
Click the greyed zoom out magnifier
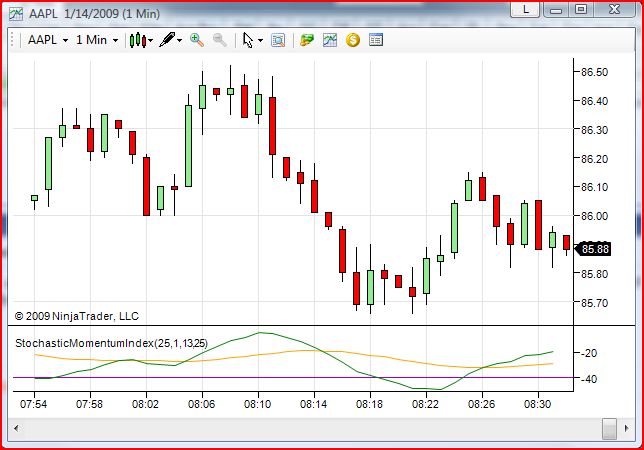[220, 40]
